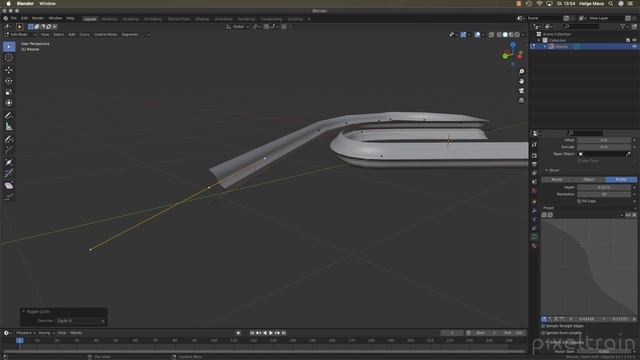Toggle camera view icon
This screenshot has height=360, width=640.
point(521,91)
